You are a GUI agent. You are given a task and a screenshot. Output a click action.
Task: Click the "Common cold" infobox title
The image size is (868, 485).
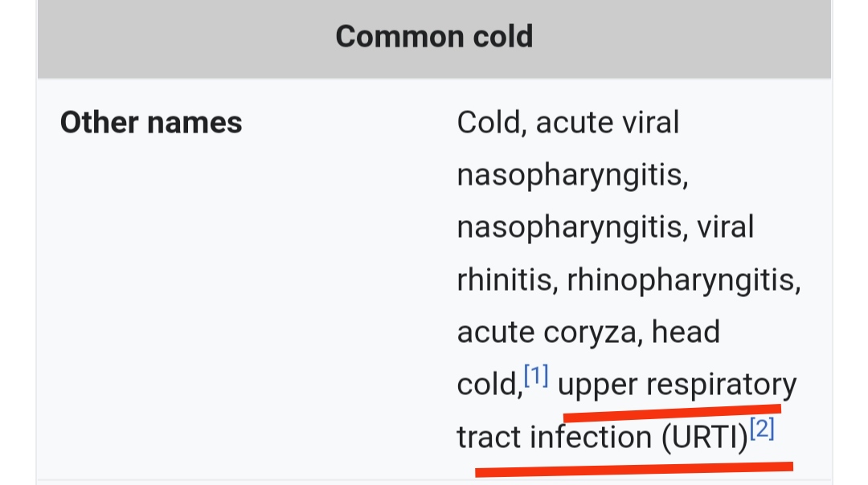click(x=434, y=36)
